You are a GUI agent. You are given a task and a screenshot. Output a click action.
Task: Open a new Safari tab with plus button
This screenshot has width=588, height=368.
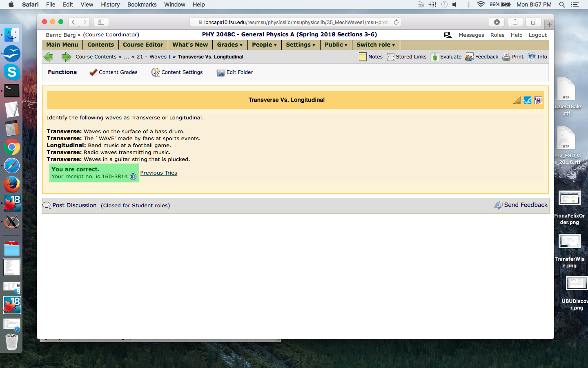[x=549, y=25]
